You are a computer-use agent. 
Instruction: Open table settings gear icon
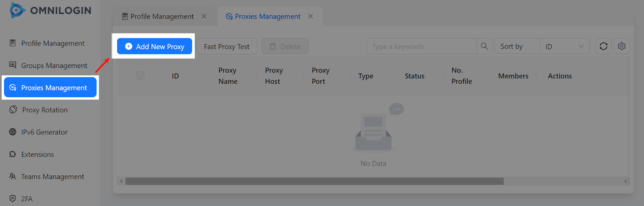(621, 46)
